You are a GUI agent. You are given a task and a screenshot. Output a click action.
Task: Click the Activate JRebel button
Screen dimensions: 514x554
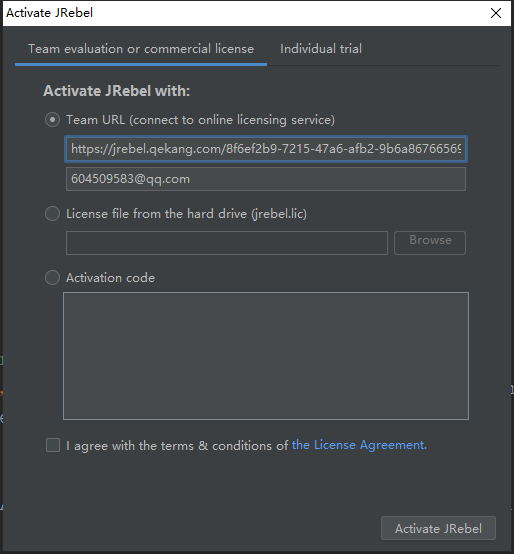[x=438, y=528]
